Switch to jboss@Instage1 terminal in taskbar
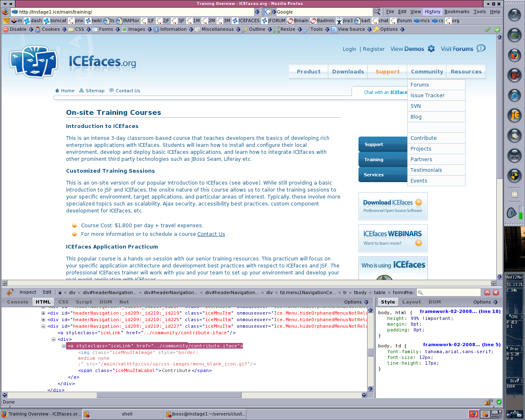This screenshot has height=420, width=525. tap(205, 414)
